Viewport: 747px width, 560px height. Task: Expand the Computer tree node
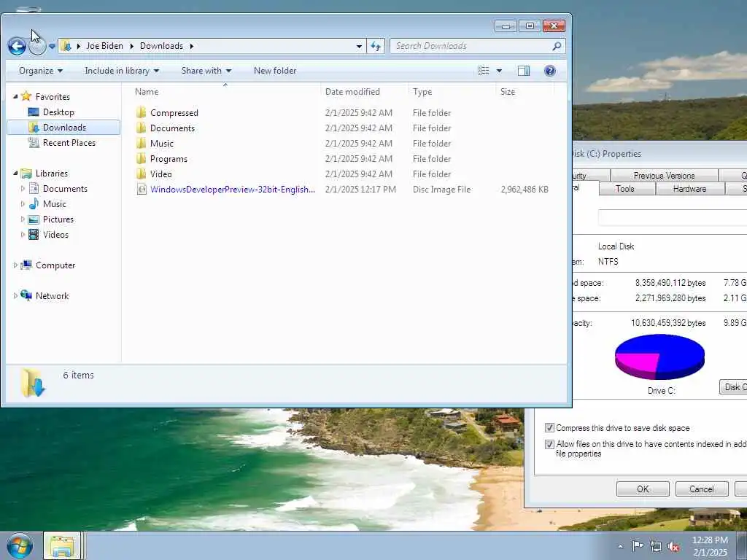[x=15, y=265]
